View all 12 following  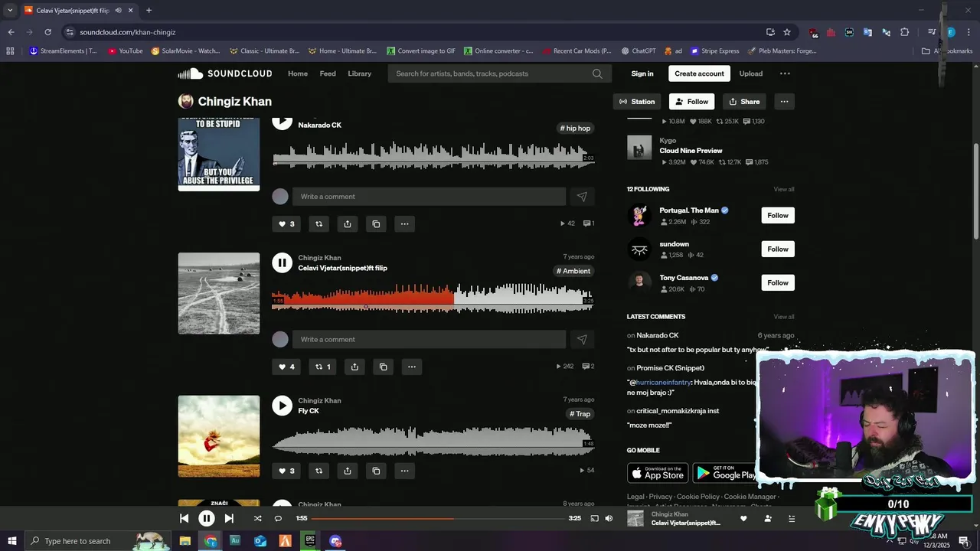[784, 189]
